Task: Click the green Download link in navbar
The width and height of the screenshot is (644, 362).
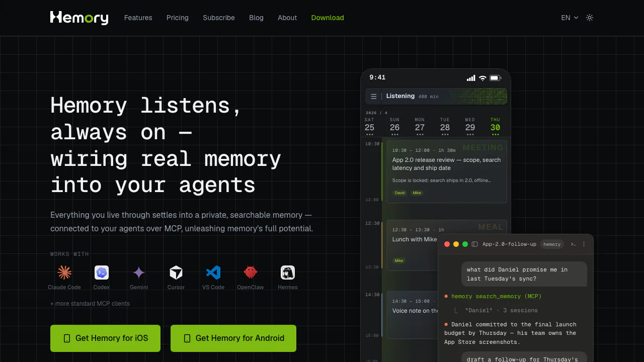Action: (328, 18)
